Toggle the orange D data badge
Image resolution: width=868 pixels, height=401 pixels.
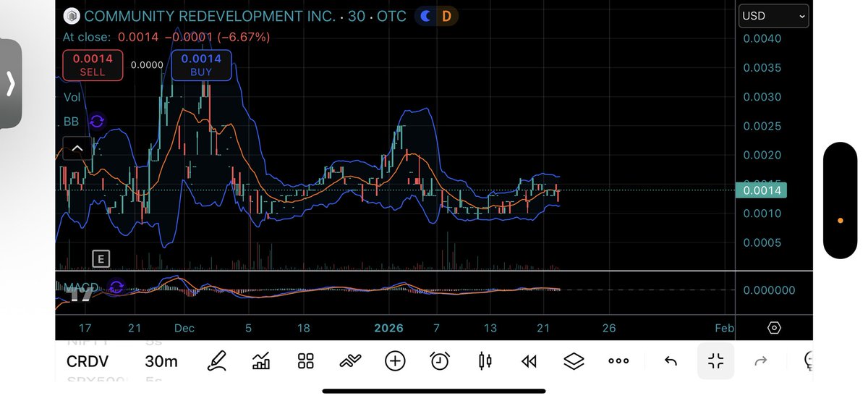click(446, 15)
